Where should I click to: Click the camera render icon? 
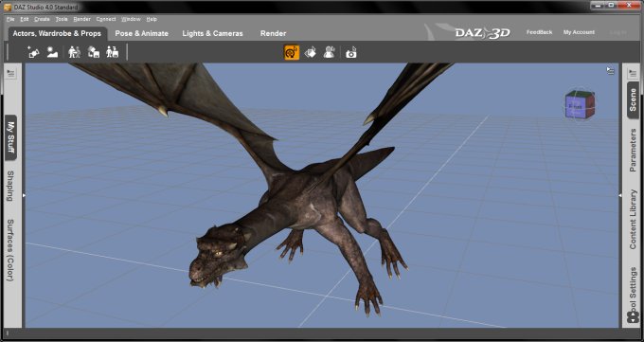pos(351,53)
